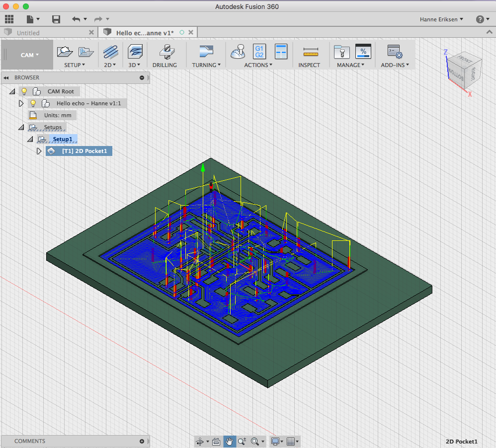The width and height of the screenshot is (496, 448).
Task: Select the Inspect measure ruler icon
Action: pos(311,52)
